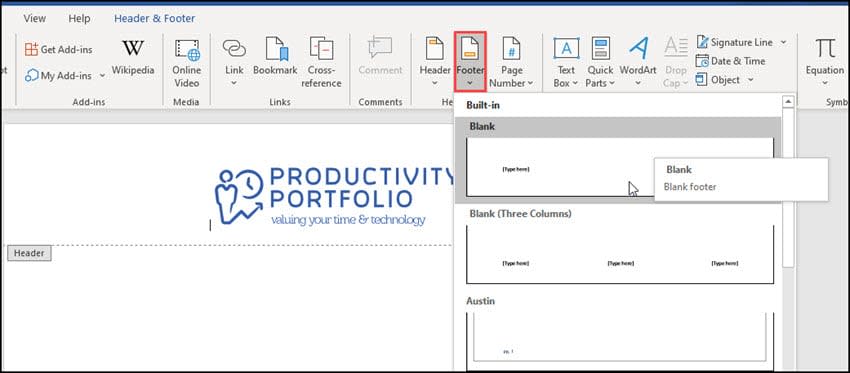Insert an Object
This screenshot has height=373, width=850.
pyautogui.click(x=718, y=80)
